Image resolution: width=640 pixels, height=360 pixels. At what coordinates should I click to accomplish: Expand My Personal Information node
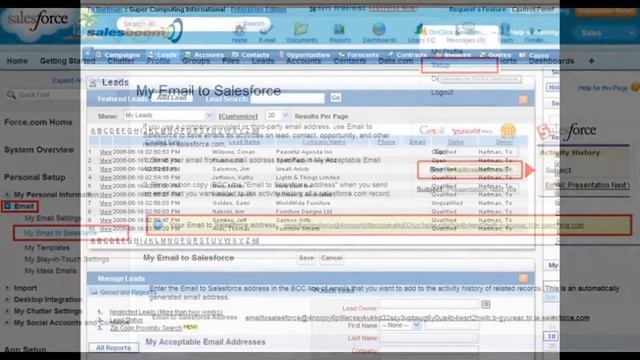coord(7,195)
